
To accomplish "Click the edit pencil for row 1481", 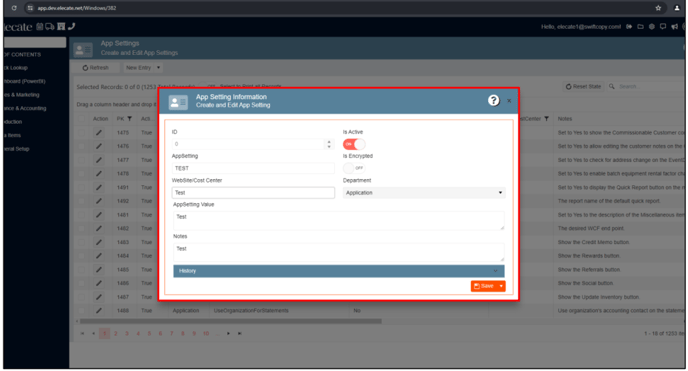I will tap(99, 215).
